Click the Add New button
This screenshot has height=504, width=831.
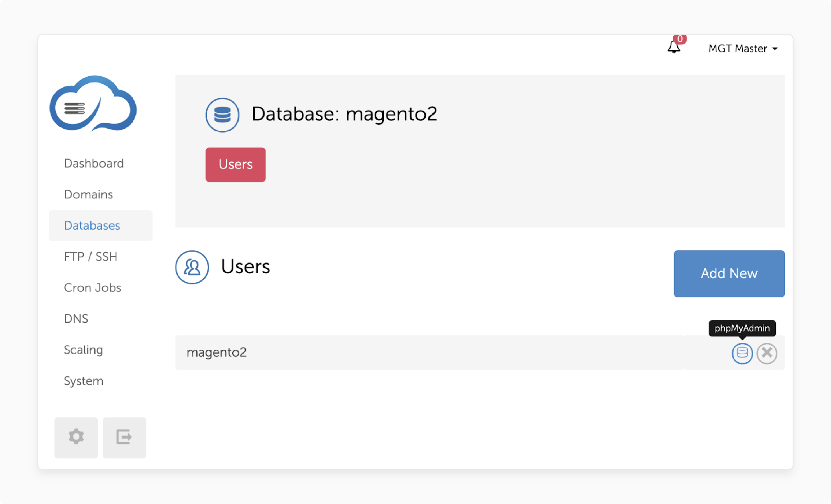click(x=729, y=274)
